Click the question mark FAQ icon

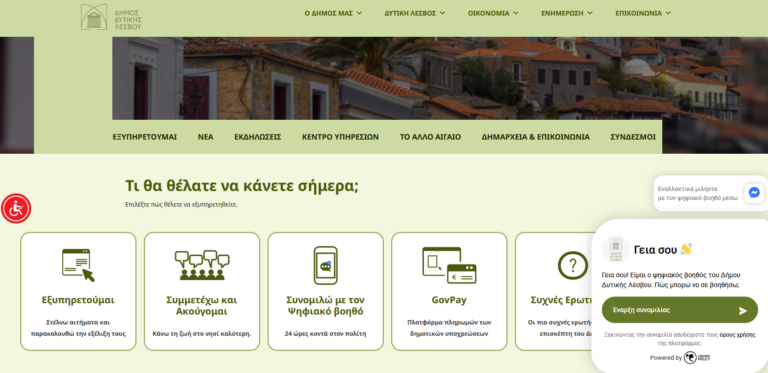[x=573, y=265]
